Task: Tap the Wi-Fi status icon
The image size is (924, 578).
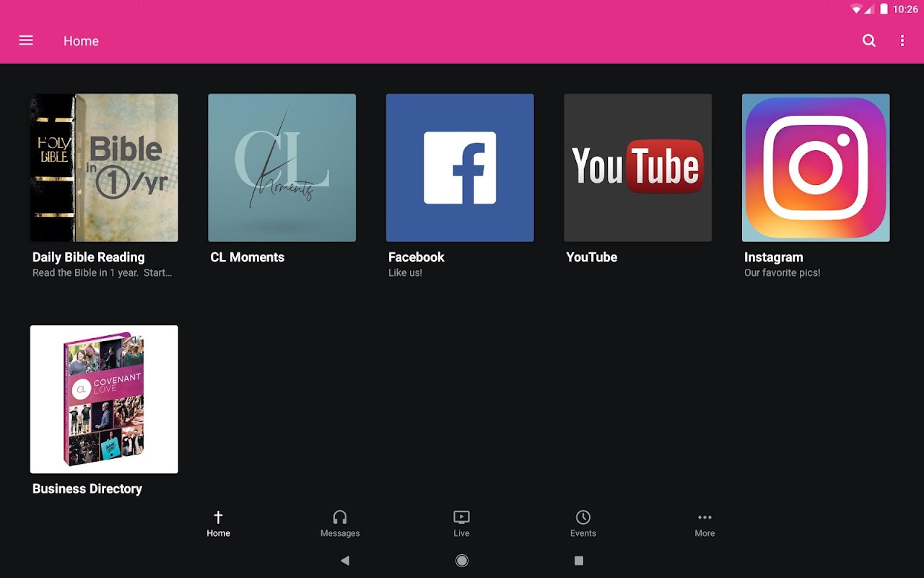Action: (x=857, y=9)
